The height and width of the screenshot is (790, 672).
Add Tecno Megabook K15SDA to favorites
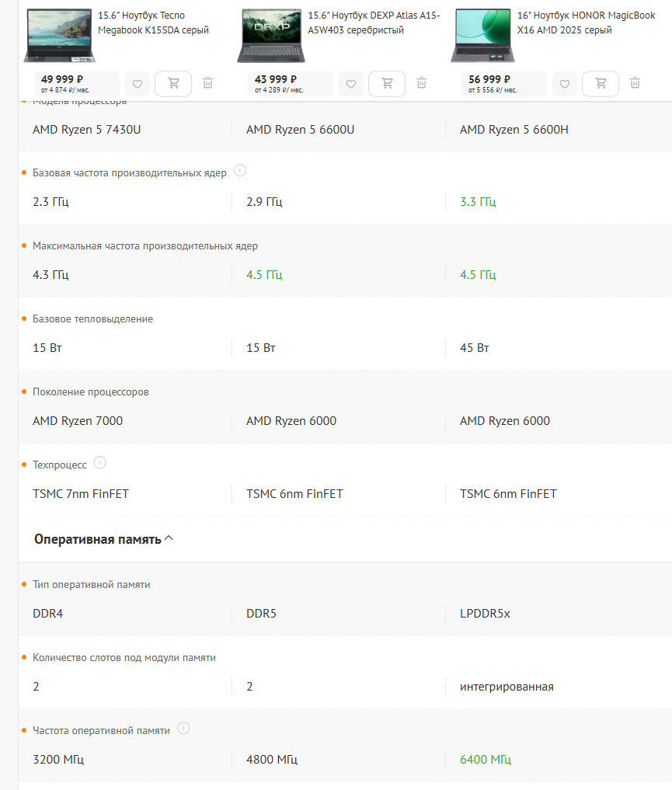coord(137,84)
